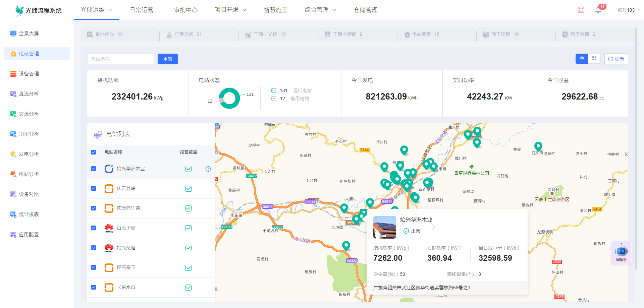
Task: Select the 审批代办 43 tab
Action: (120, 34)
